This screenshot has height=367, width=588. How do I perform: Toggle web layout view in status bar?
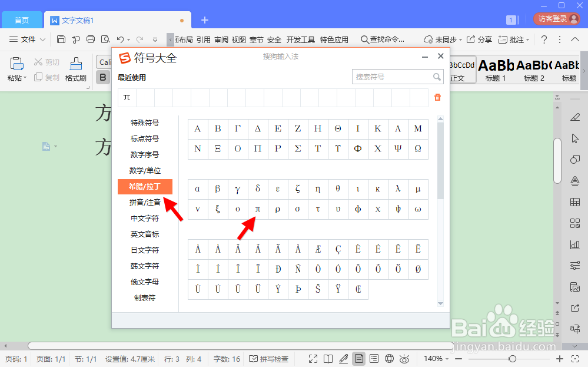tap(389, 358)
